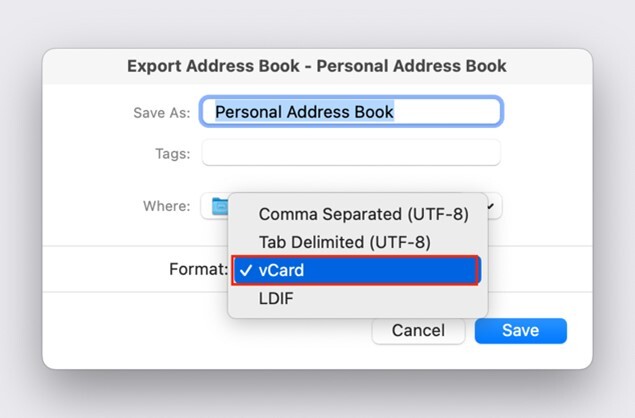Open the Where location chevron
This screenshot has width=635, height=418.
pos(491,206)
